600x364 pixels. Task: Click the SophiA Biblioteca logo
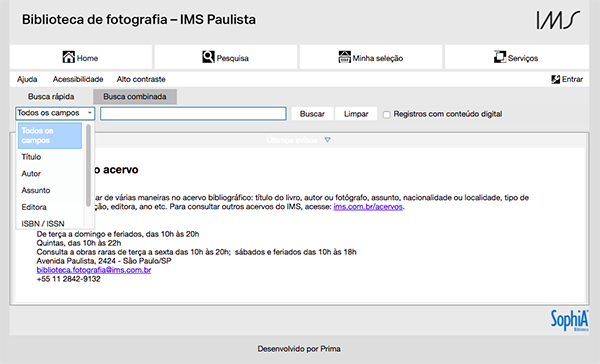pyautogui.click(x=569, y=320)
